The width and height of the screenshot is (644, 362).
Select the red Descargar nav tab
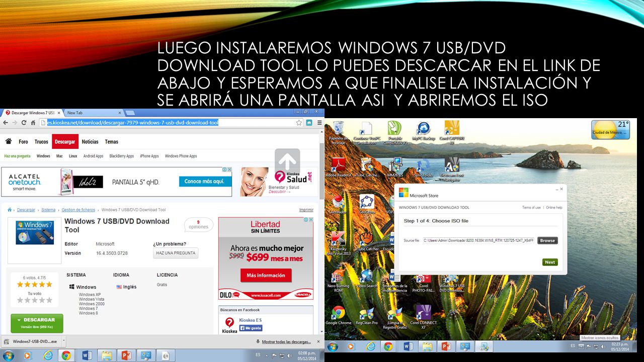[x=65, y=142]
